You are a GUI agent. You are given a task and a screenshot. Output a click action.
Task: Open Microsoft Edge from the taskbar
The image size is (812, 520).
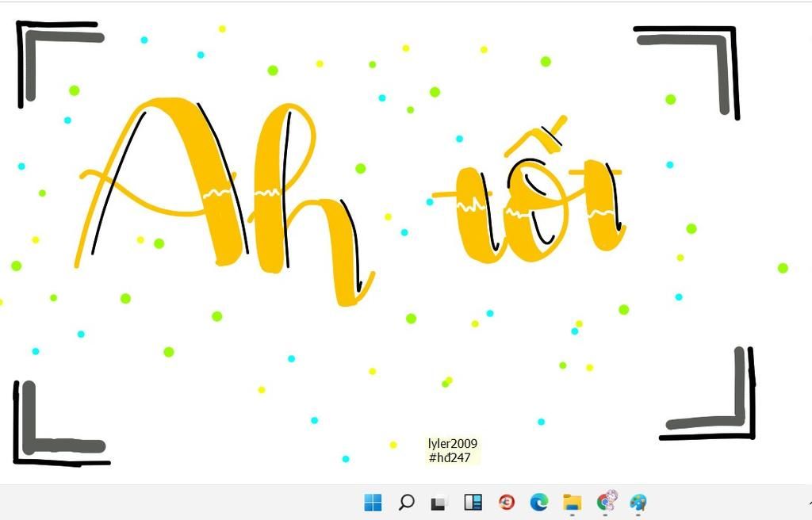point(539,502)
